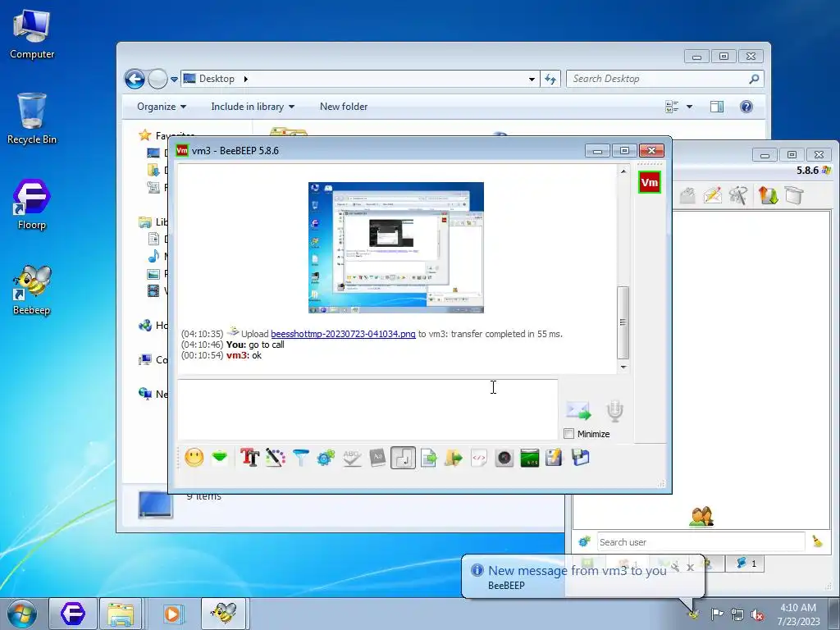This screenshot has height=630, width=840.
Task: Toggle the Enter key return icon
Action: click(x=403, y=458)
